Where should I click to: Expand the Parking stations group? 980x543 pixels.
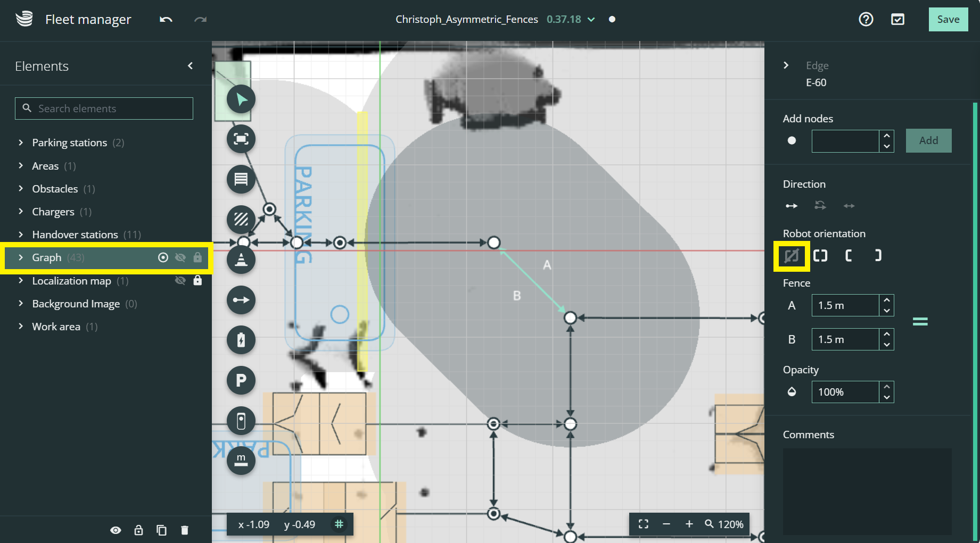(x=21, y=143)
